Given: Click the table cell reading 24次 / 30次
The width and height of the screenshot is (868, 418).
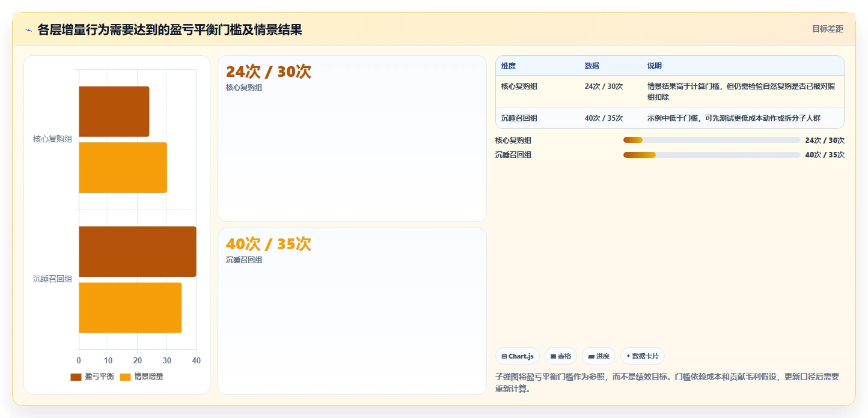Looking at the screenshot, I should coord(604,86).
